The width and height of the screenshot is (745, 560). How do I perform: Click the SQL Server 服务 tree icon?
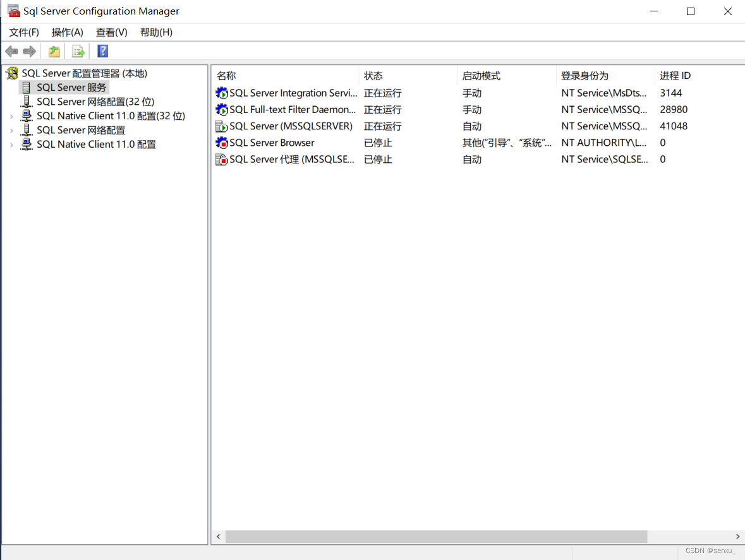click(26, 87)
